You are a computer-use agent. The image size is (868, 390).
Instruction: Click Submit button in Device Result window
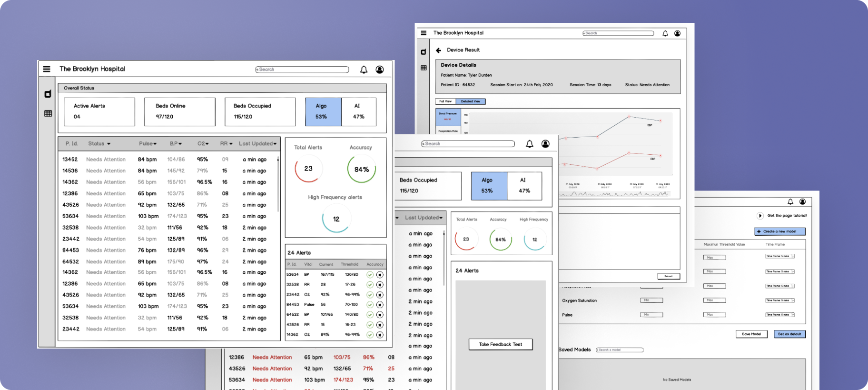(669, 276)
